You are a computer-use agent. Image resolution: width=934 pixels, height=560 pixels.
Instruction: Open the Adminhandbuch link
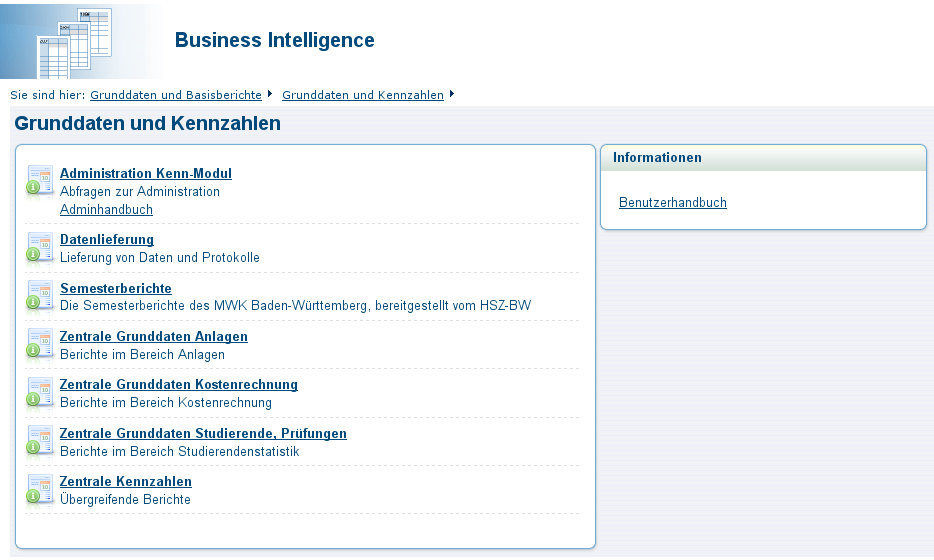point(106,209)
